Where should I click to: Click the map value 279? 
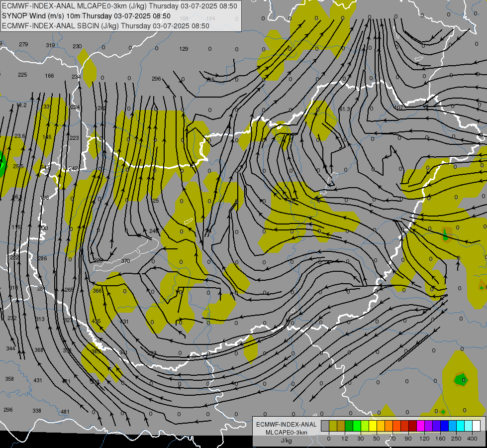[x=23, y=44]
